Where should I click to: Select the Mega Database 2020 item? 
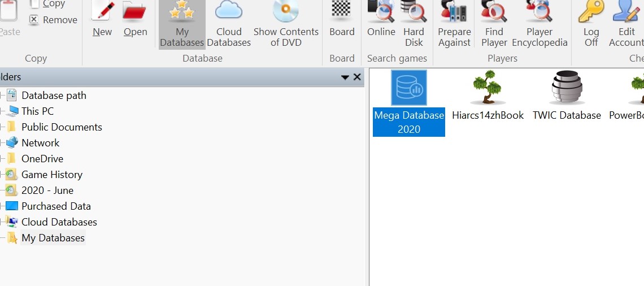coord(409,103)
